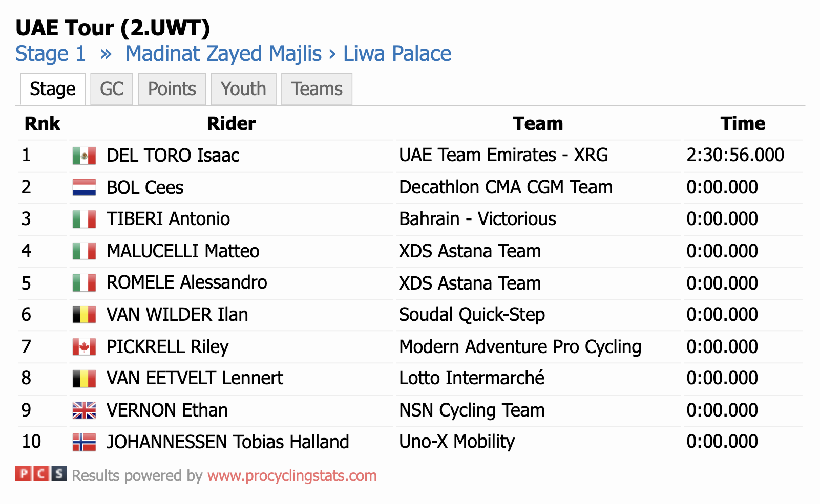Click the Time column header
This screenshot has height=504, width=820.
[743, 124]
